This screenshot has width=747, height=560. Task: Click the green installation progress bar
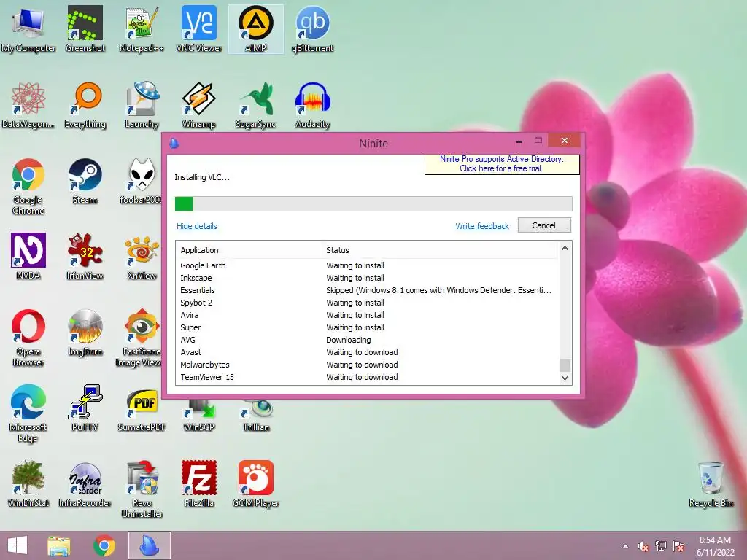pos(373,204)
